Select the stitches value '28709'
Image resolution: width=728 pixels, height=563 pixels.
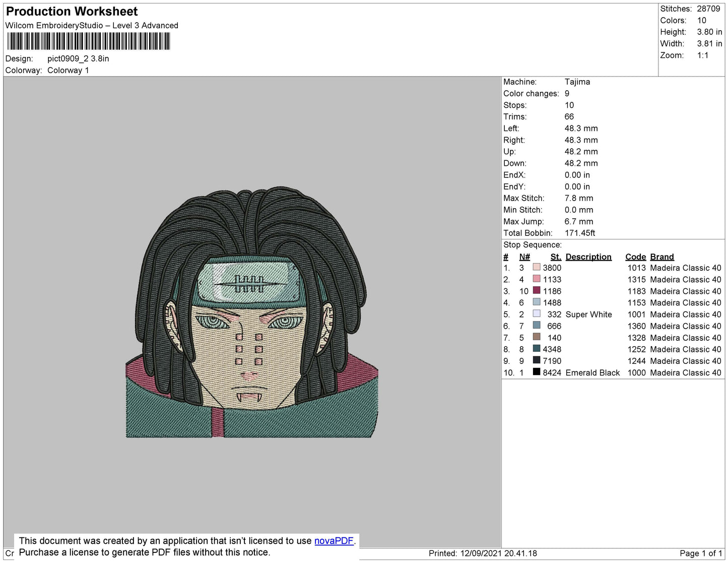(x=708, y=9)
